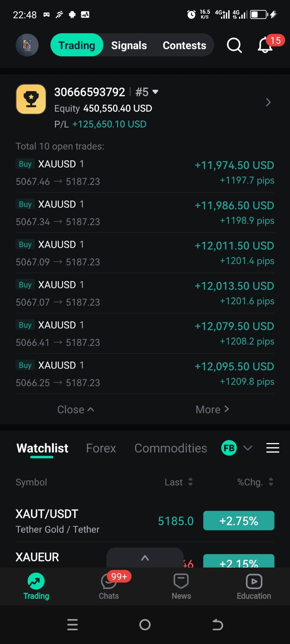
Task: Tap the profile avatar picture
Action: tap(27, 45)
